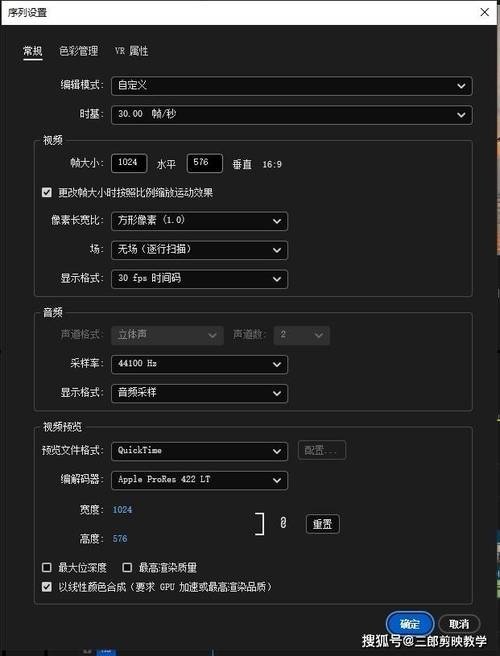The width and height of the screenshot is (500, 656).
Task: Open the 采样率 dropdown showing 44100 Hz
Action: coord(199,364)
